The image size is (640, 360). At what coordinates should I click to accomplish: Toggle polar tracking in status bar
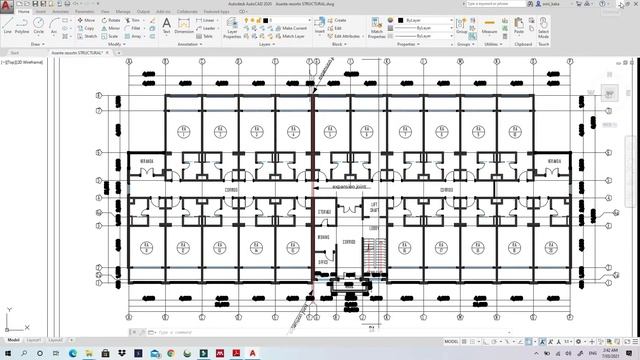click(494, 342)
